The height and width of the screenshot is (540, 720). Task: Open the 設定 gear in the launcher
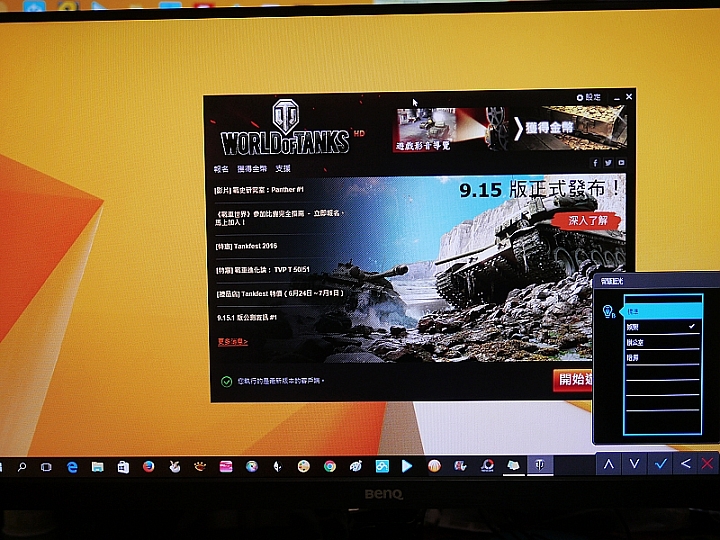[x=588, y=97]
